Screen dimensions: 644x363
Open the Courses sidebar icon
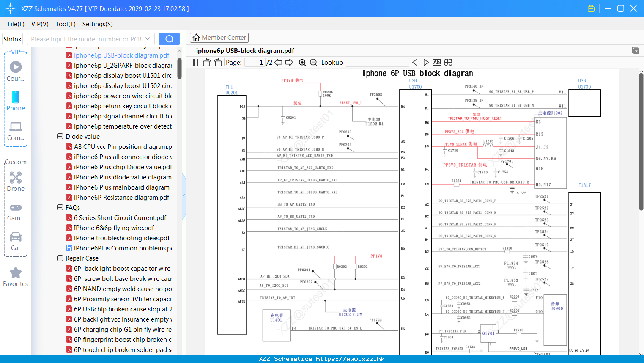coord(16,71)
